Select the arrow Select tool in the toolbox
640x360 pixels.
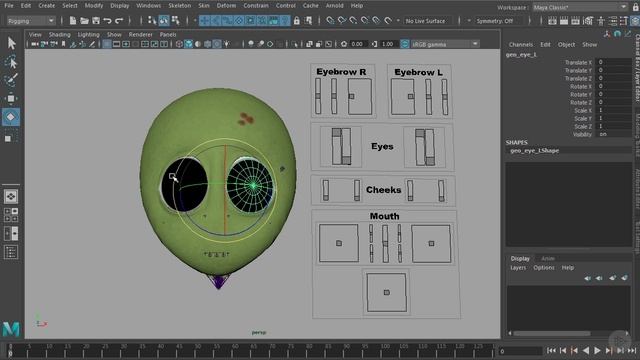click(11, 43)
